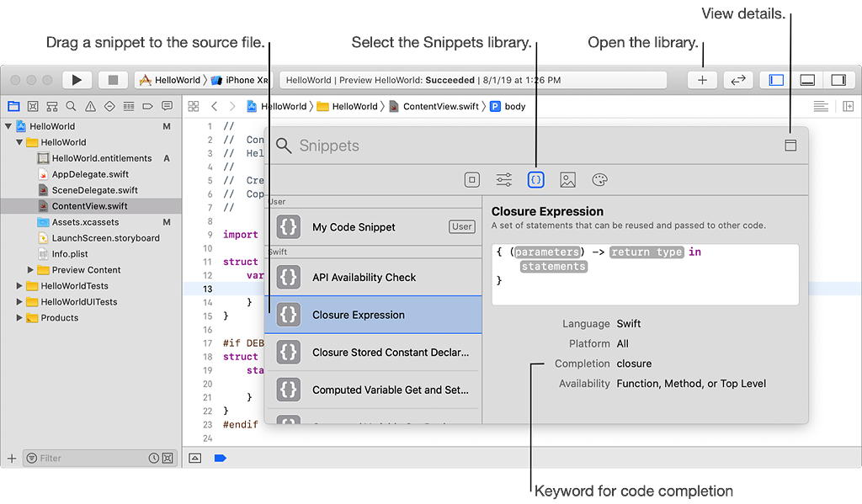This screenshot has height=504, width=862.
Task: Go forward in editor history
Action: click(x=232, y=106)
